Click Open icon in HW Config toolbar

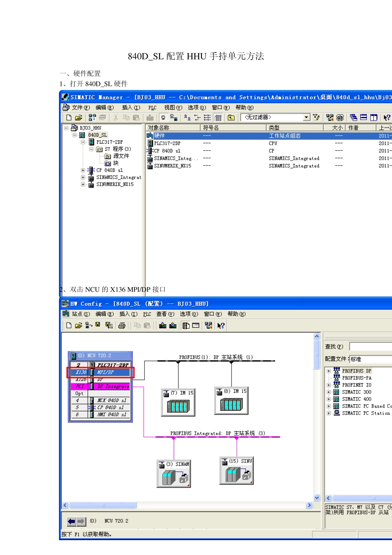(x=78, y=325)
